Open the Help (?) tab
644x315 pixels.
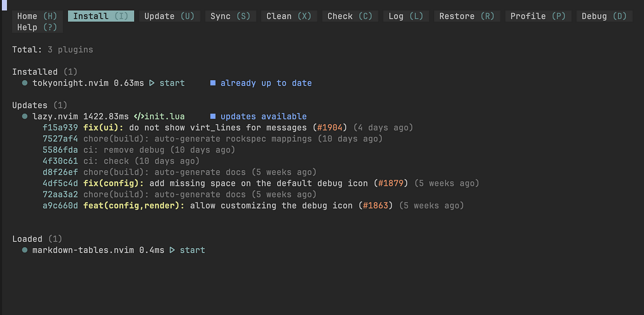[37, 27]
